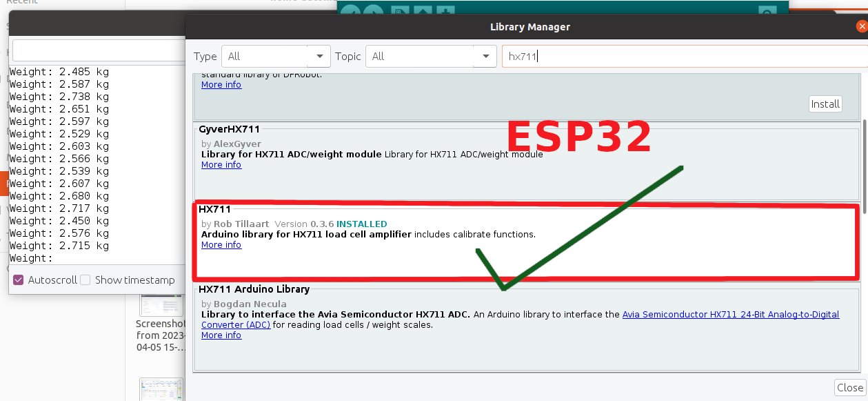This screenshot has width=868, height=401.
Task: Click the serial line Weight: 2.597 kg
Action: click(x=59, y=121)
